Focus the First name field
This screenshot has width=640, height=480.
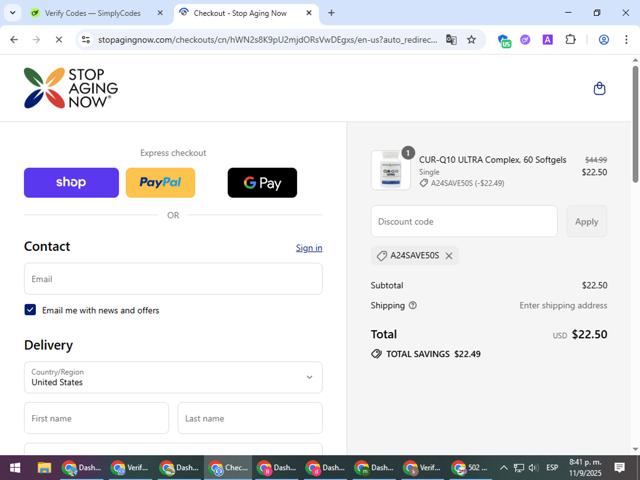tap(96, 418)
